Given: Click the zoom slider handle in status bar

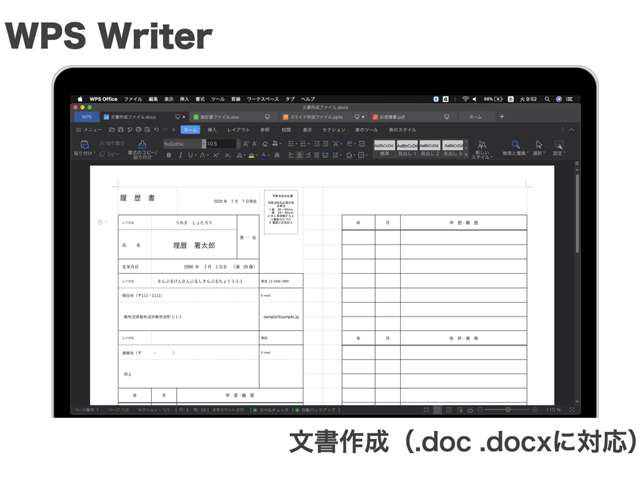Looking at the screenshot, I should coord(508,409).
